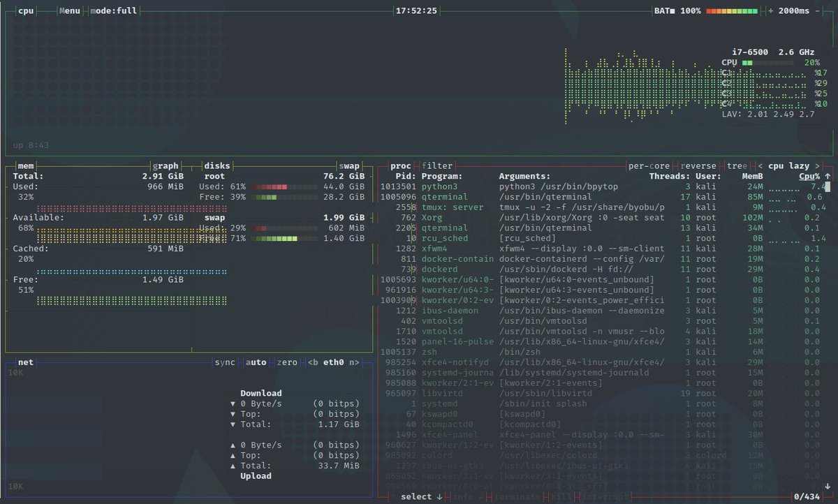
Task: Toggle process tree view
Action: tap(737, 166)
